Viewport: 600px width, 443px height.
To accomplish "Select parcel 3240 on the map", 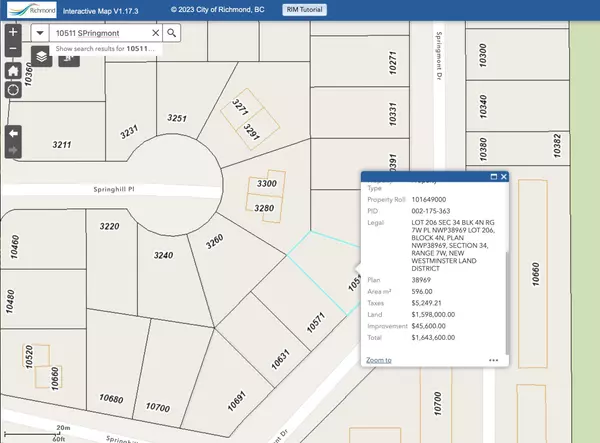I will coord(163,255).
